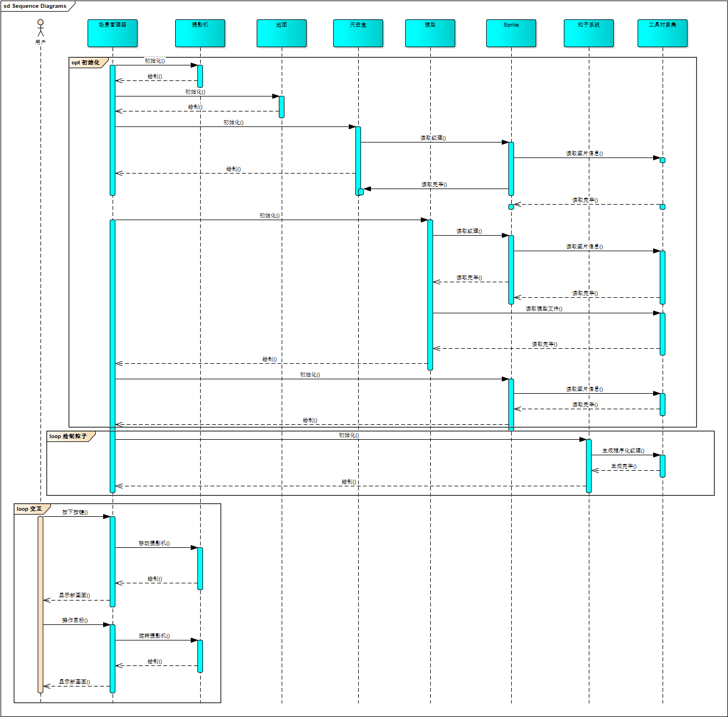The width and height of the screenshot is (728, 717).
Task: Select 绘制() return label from 天空盒
Action: click(233, 169)
